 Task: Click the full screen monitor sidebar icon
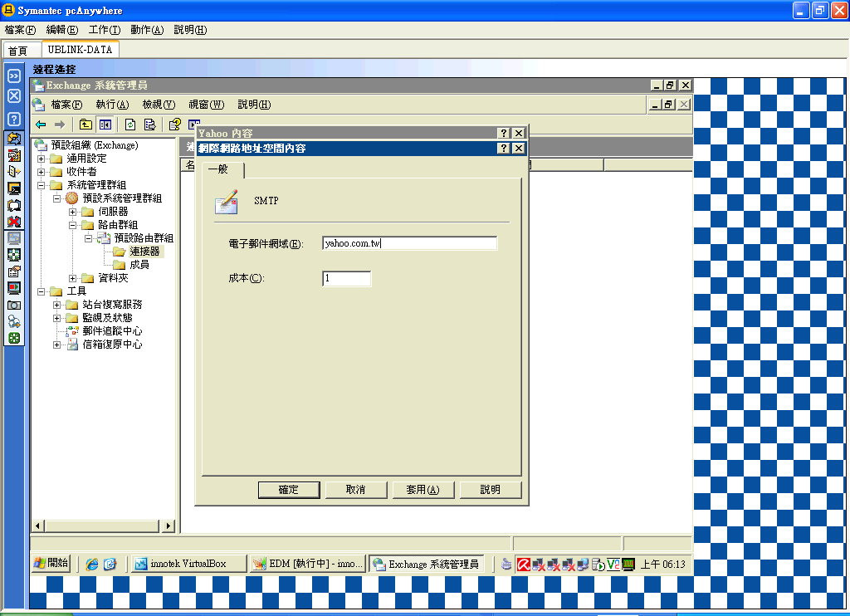pos(14,238)
